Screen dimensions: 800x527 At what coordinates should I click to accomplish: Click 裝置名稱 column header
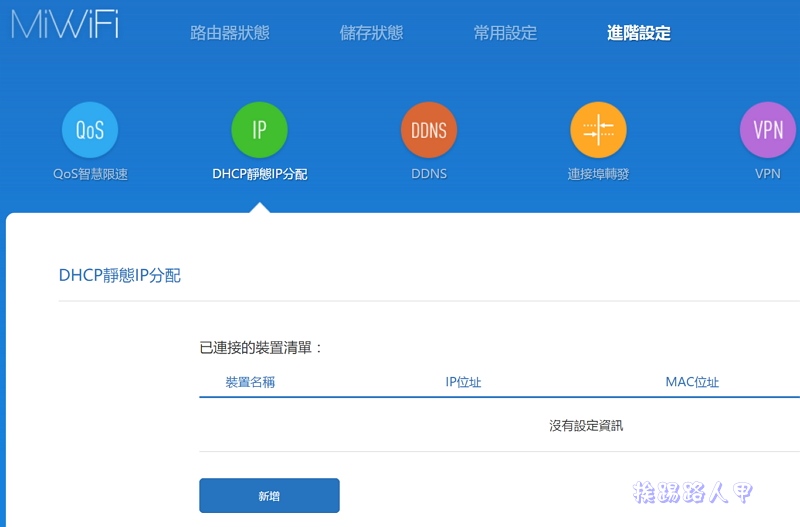pos(250,382)
